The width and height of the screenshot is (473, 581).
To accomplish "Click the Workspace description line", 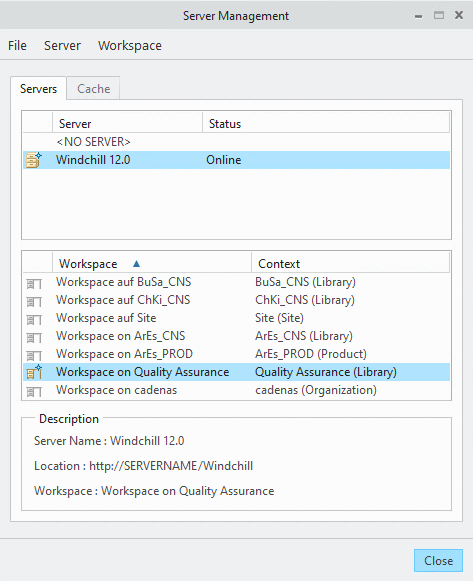I will pyautogui.click(x=154, y=491).
